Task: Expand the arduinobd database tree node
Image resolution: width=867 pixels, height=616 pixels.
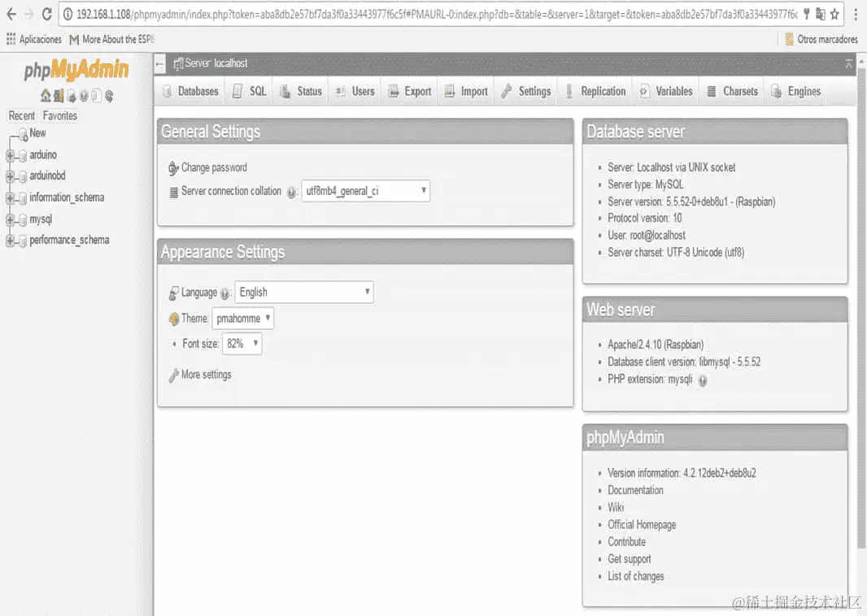Action: [10, 177]
